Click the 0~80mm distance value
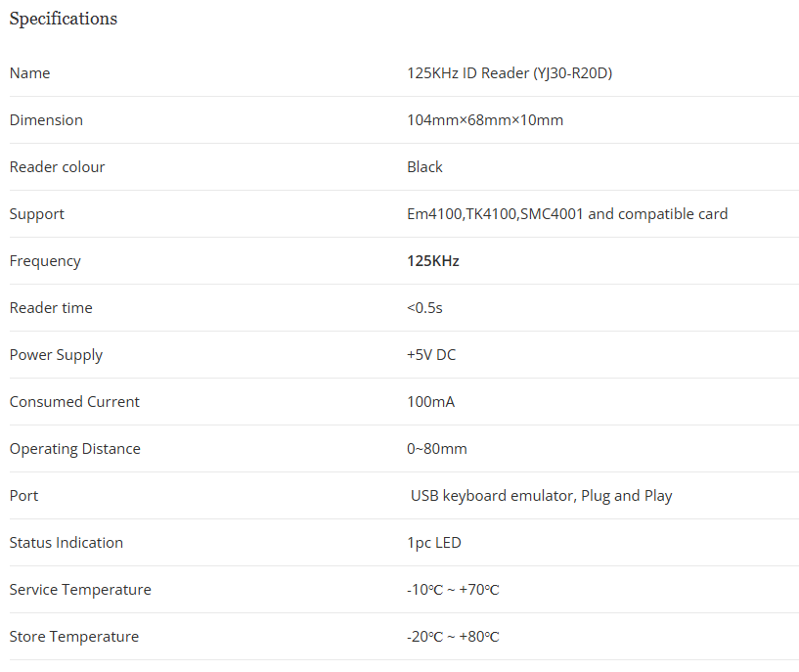Viewport: 799px width, 672px height. (436, 449)
